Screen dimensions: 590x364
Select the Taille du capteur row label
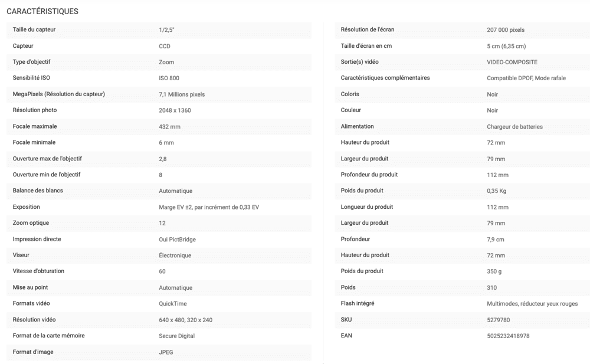(34, 29)
